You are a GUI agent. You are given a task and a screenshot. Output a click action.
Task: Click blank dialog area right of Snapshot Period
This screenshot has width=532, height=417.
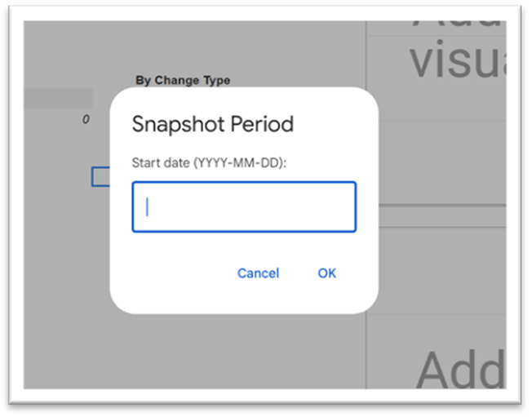[x=335, y=125]
